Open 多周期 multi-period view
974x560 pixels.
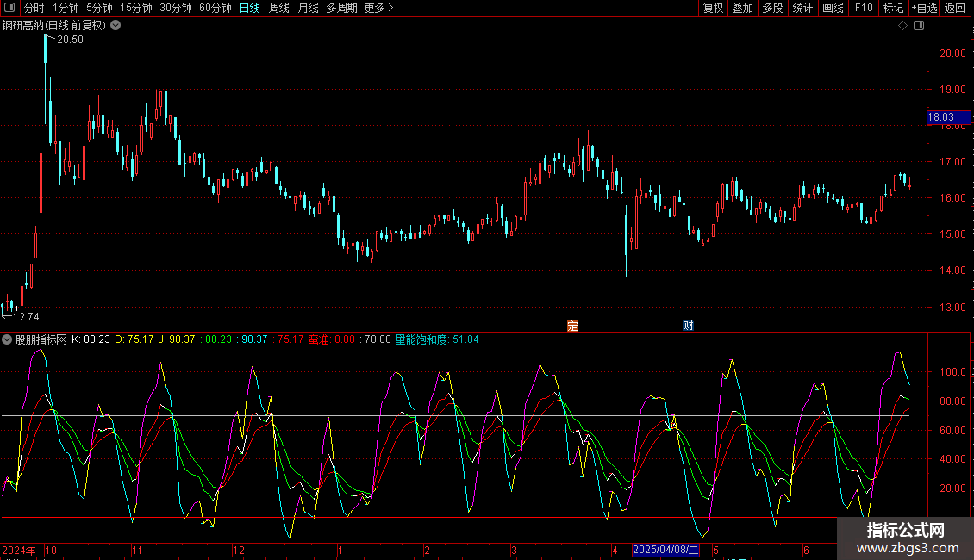[341, 8]
